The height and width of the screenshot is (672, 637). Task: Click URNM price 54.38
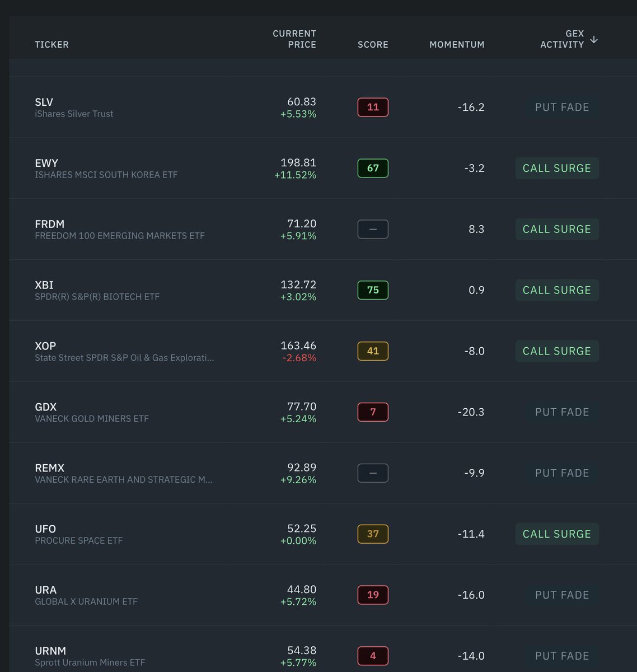point(302,651)
